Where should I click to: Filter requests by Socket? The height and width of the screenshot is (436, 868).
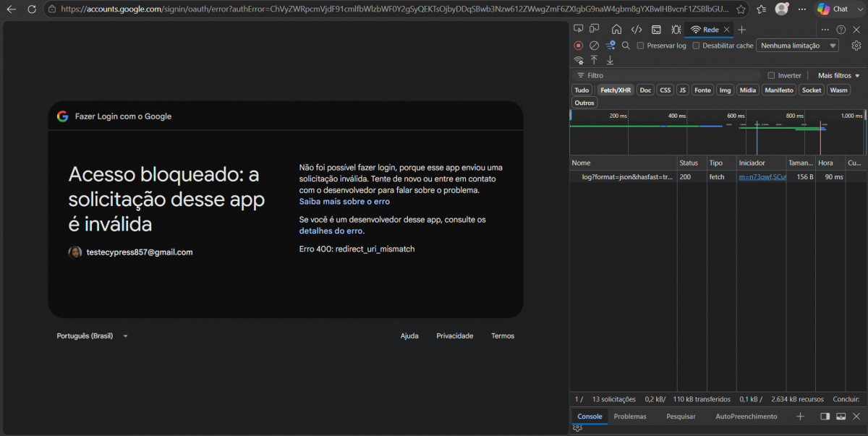812,90
